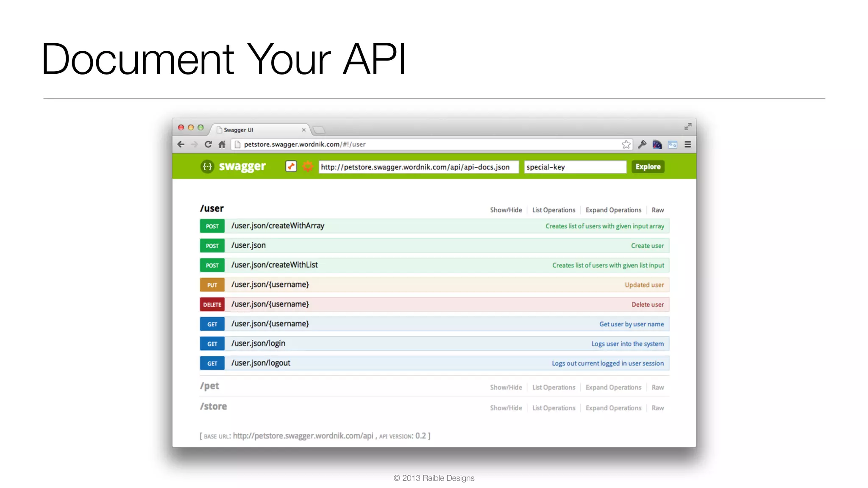Click 'Logs out current logged in user session'
The width and height of the screenshot is (868, 488).
(608, 363)
